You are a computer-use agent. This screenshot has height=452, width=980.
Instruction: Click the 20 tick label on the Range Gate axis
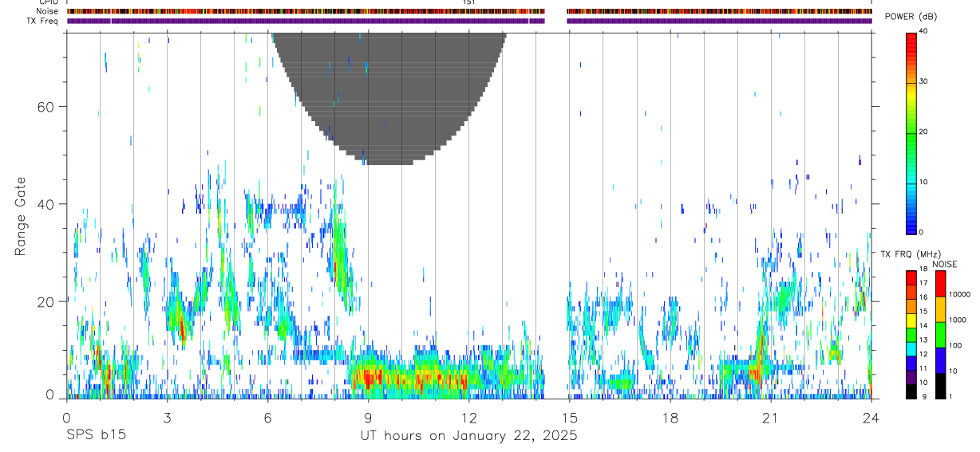click(45, 301)
